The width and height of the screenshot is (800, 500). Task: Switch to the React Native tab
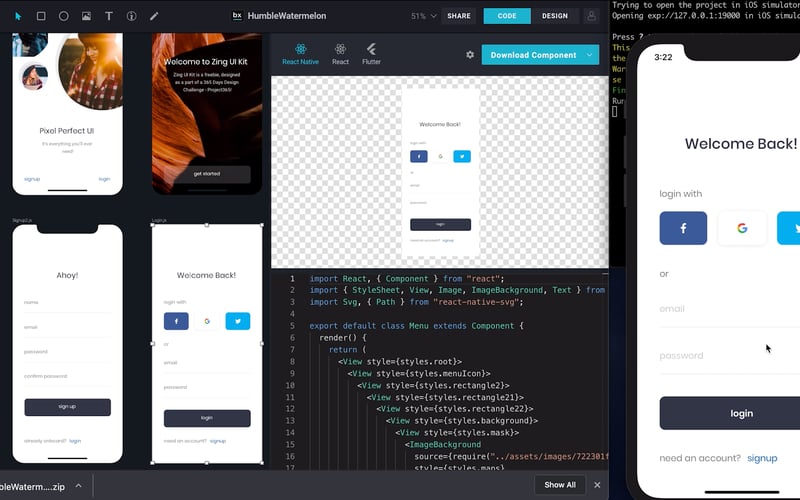[x=301, y=54]
